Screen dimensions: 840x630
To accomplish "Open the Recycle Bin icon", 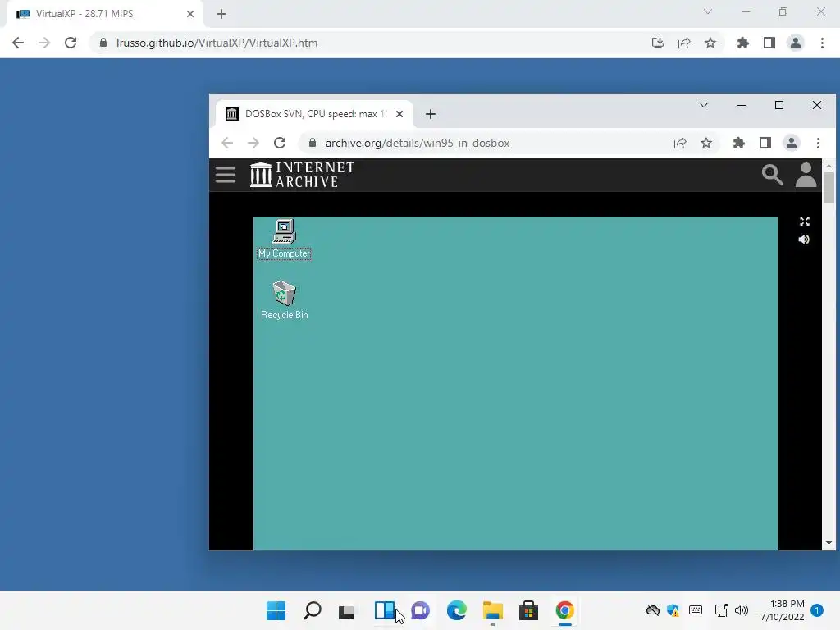I will pos(284,300).
